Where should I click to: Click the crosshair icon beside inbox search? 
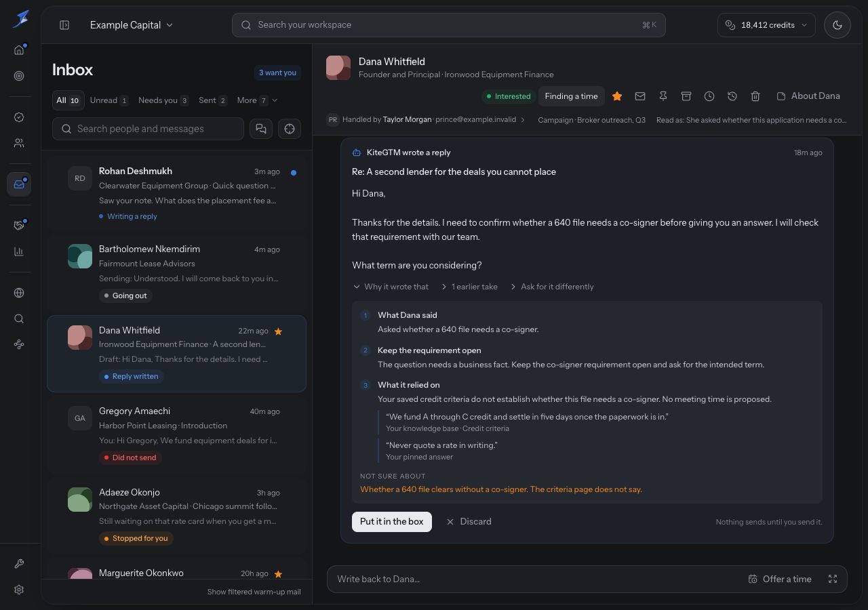click(290, 129)
